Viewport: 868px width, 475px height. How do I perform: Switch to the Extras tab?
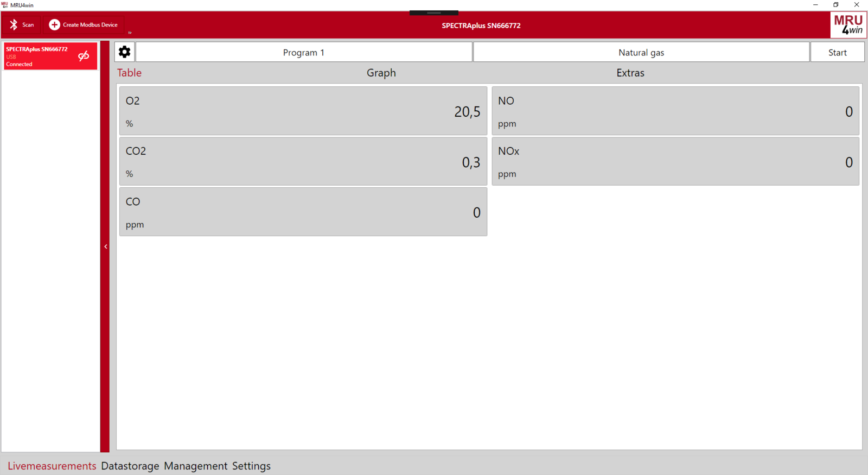pos(630,73)
